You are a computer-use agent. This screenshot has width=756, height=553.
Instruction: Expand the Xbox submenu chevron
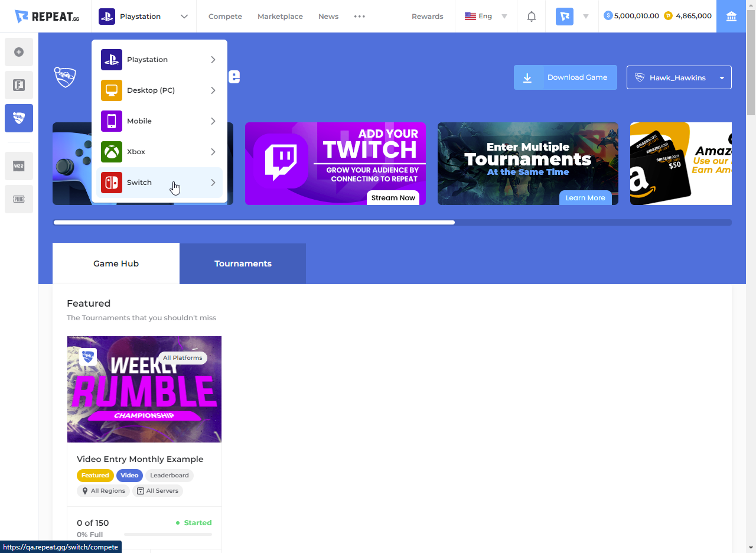pyautogui.click(x=213, y=152)
